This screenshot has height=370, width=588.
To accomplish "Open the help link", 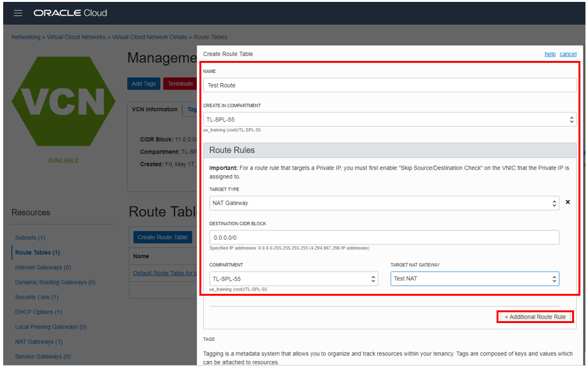I will pos(550,54).
